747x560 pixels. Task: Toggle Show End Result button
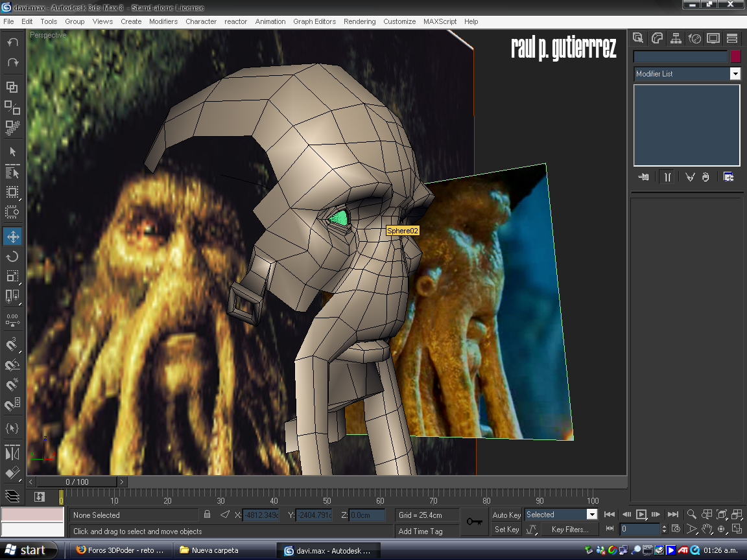[x=667, y=177]
